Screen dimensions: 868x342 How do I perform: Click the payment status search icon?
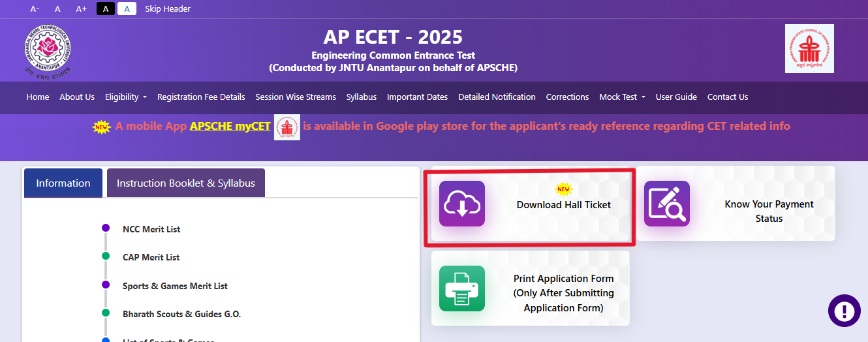pyautogui.click(x=667, y=204)
